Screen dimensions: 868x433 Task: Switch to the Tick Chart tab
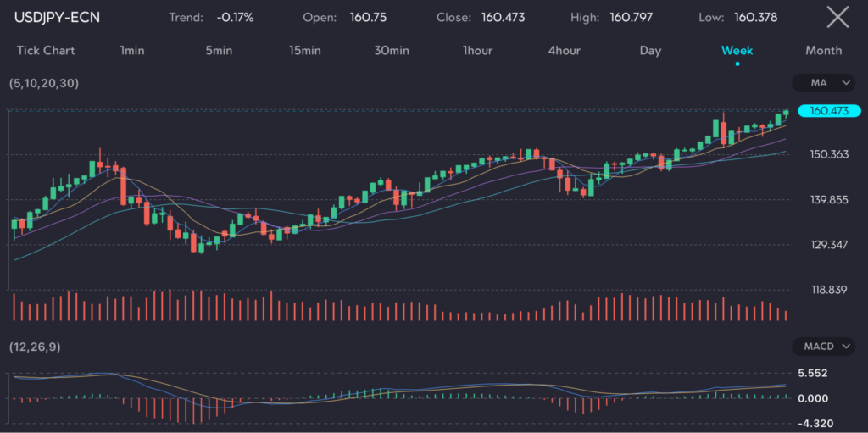point(46,51)
